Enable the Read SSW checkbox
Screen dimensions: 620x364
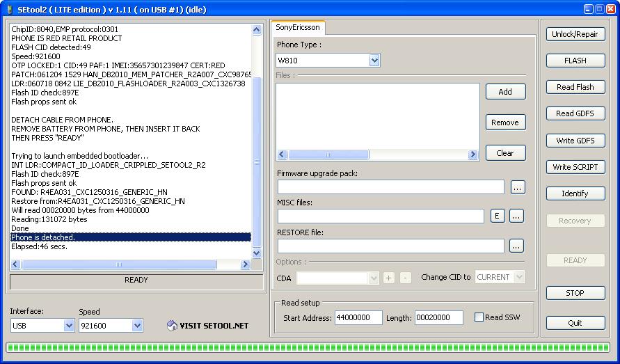(479, 317)
